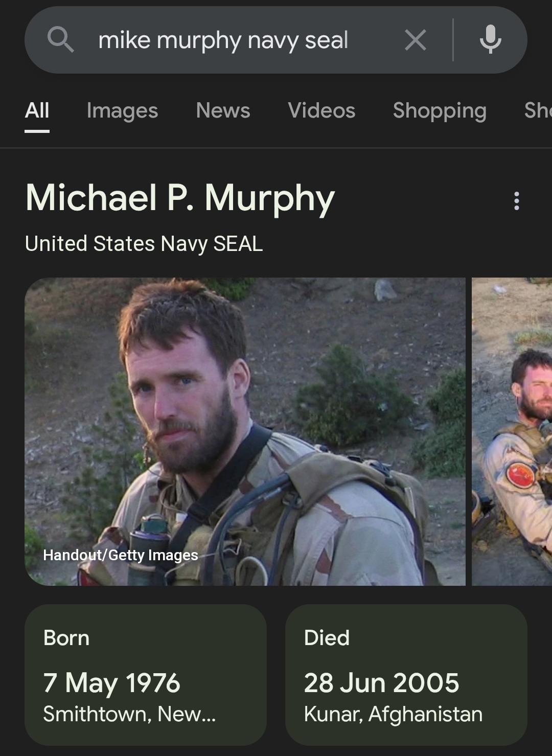Open three-dot menu for Michael P. Murphy
Screen dimensions: 552x756
pos(517,201)
